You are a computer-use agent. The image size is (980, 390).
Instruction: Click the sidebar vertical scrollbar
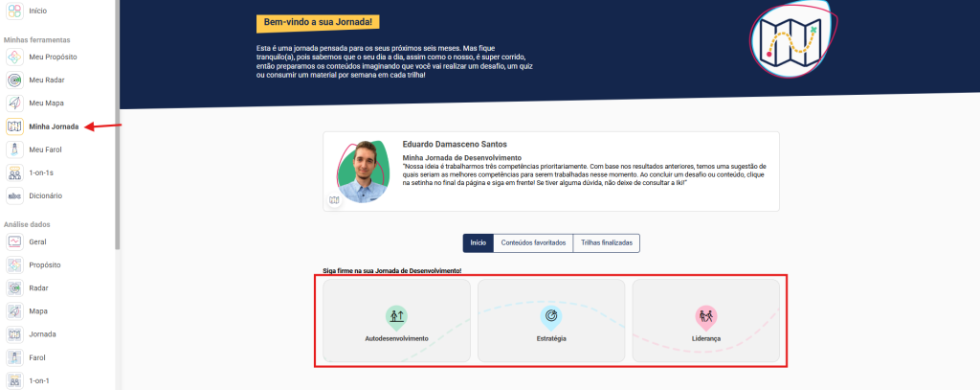pyautogui.click(x=117, y=125)
